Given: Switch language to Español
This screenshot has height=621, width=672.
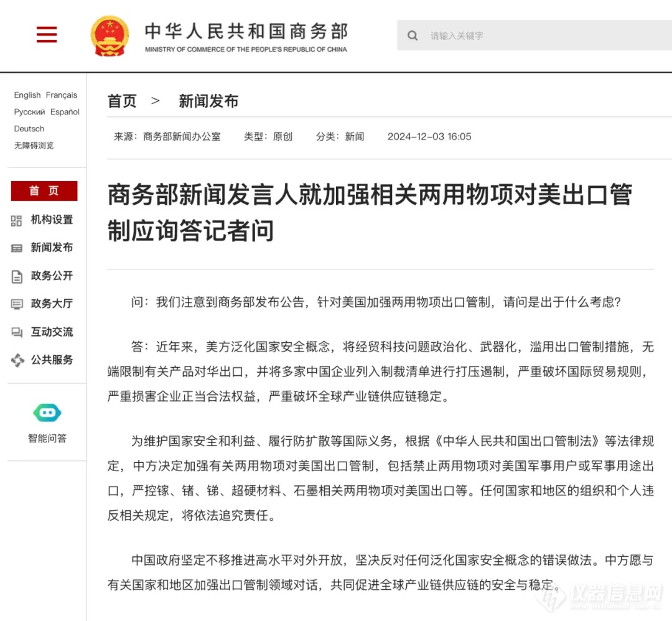Looking at the screenshot, I should [x=65, y=112].
